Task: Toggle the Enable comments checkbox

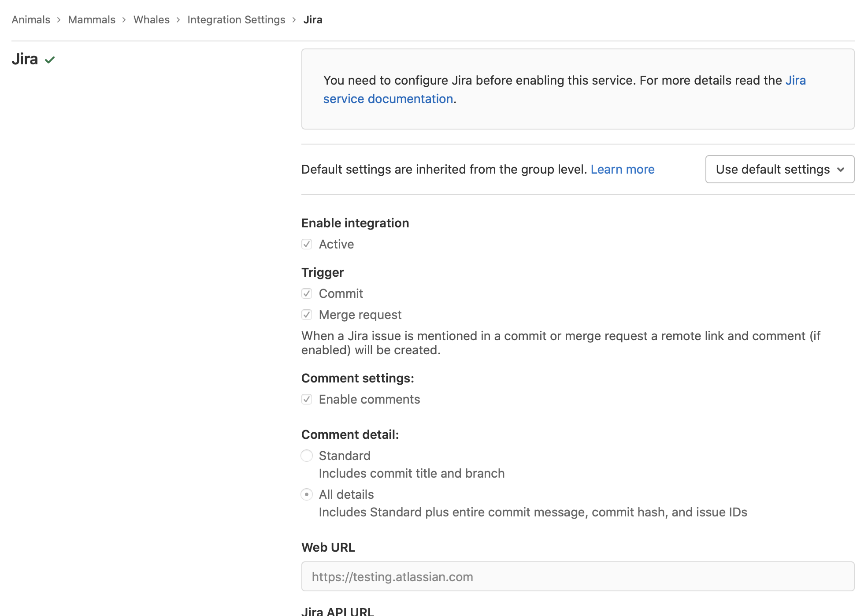Action: coord(307,399)
